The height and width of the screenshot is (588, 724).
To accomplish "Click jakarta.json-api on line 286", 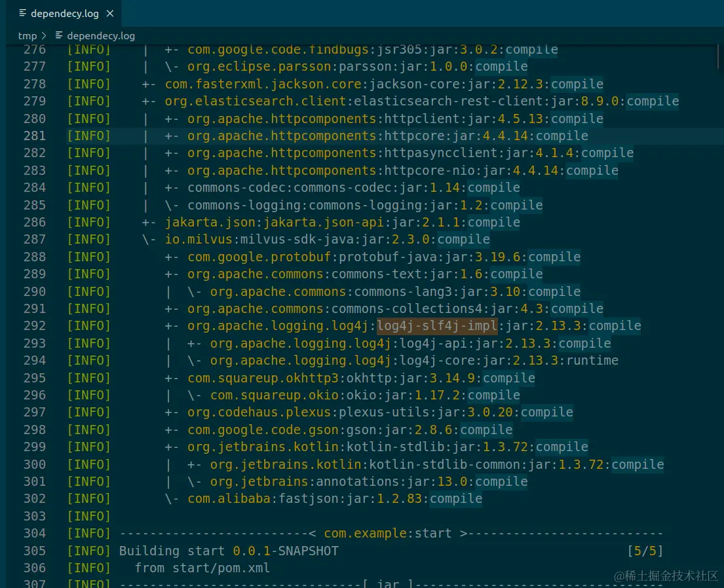I will [323, 222].
